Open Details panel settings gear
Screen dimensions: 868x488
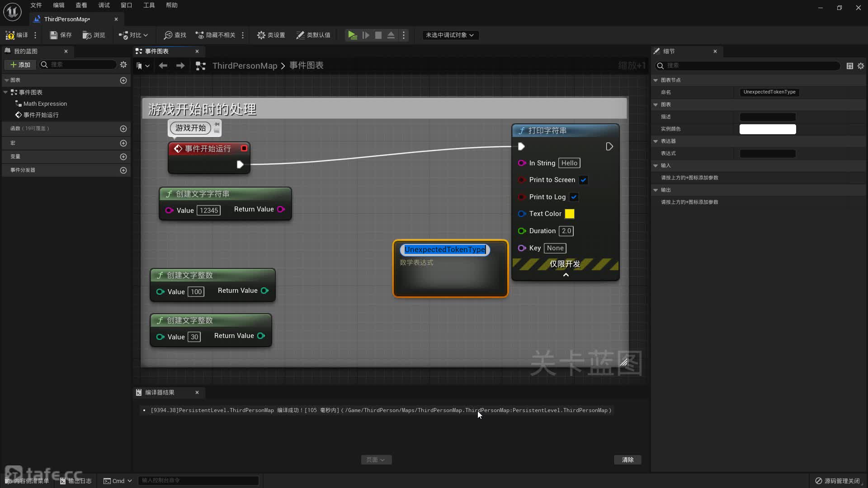(861, 66)
